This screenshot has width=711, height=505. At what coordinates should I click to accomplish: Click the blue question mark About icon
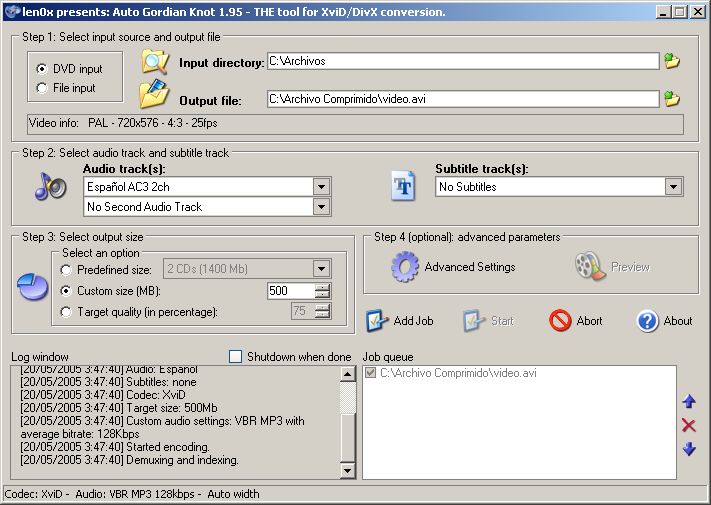click(x=647, y=321)
